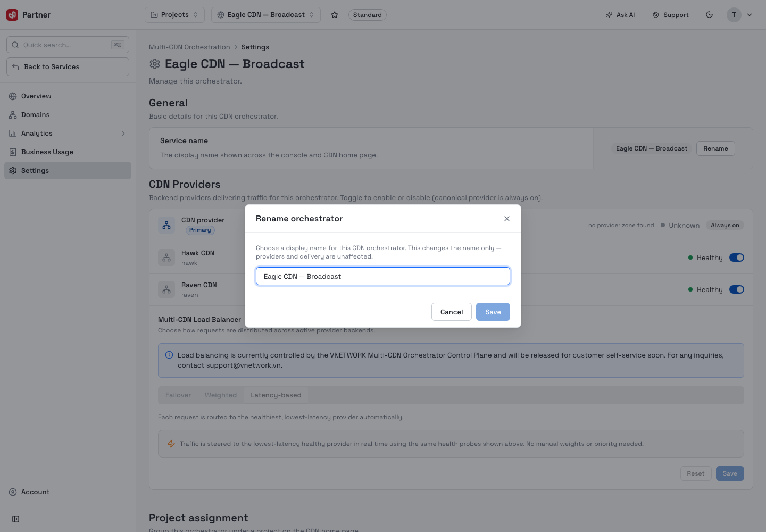Click the star favorite icon
The image size is (766, 532).
coord(335,15)
